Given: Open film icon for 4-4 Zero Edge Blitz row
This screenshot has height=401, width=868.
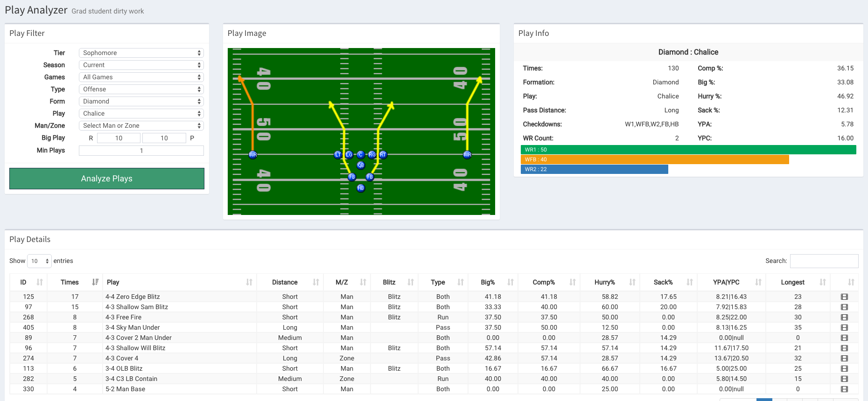Looking at the screenshot, I should (844, 297).
